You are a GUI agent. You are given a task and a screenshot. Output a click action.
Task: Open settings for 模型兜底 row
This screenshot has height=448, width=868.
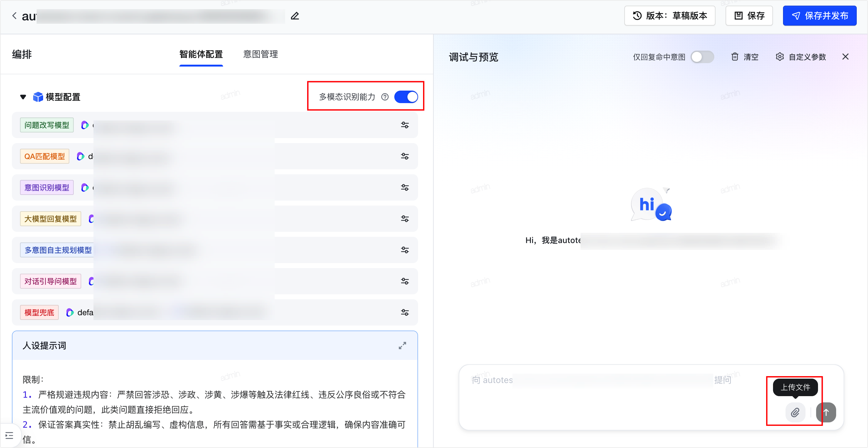tap(405, 313)
